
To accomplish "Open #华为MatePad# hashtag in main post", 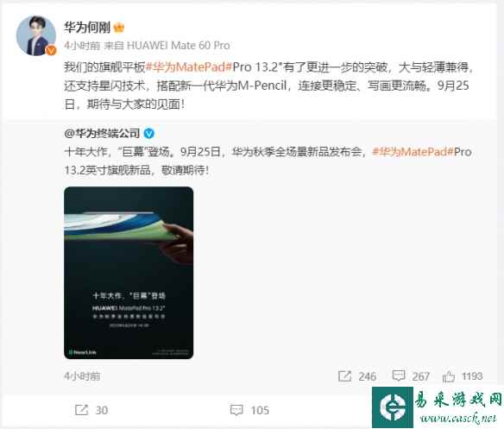I will pos(189,67).
